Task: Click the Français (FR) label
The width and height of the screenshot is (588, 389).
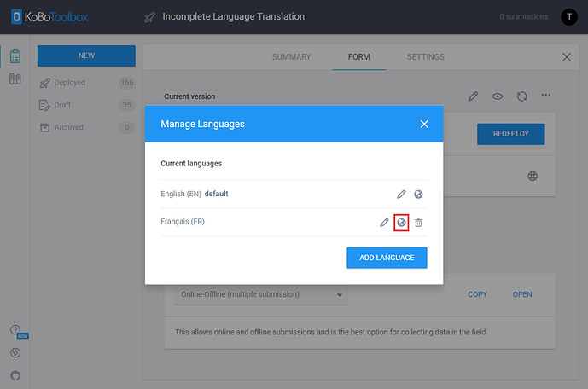Action: coord(183,222)
